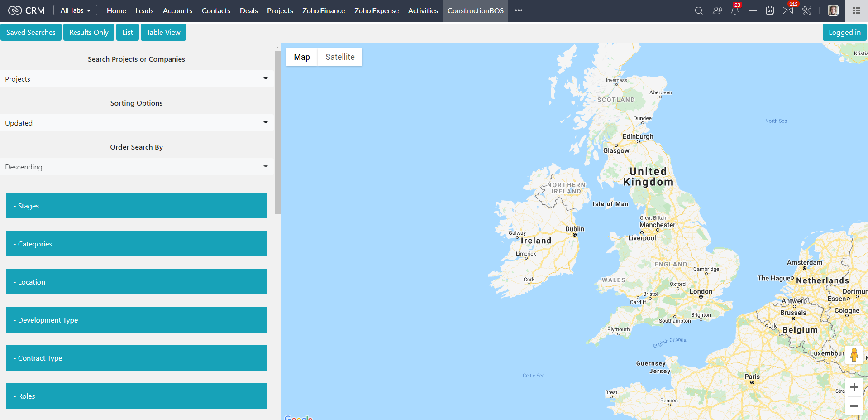Viewport: 868px width, 420px height.
Task: Click the user profile avatar
Action: 833,10
